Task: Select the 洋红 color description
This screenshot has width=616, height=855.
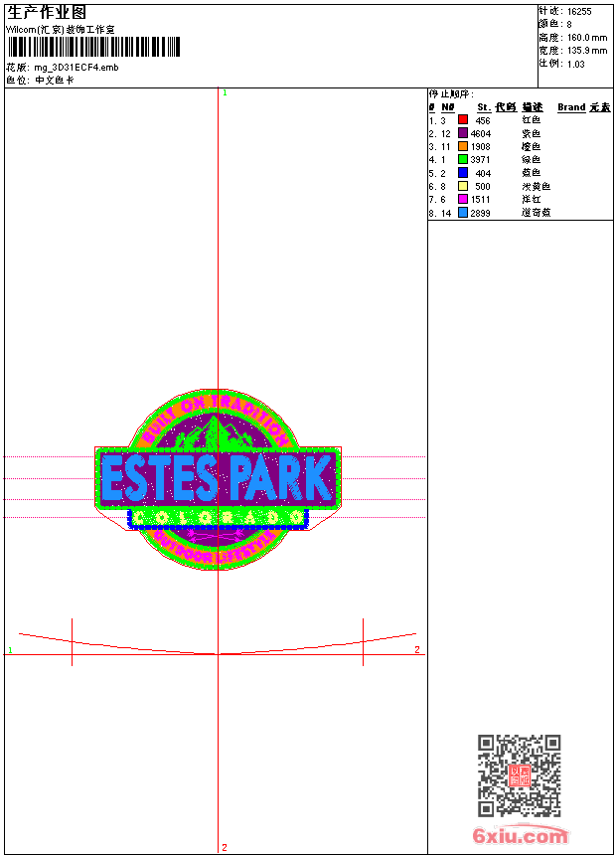Action: (532, 199)
